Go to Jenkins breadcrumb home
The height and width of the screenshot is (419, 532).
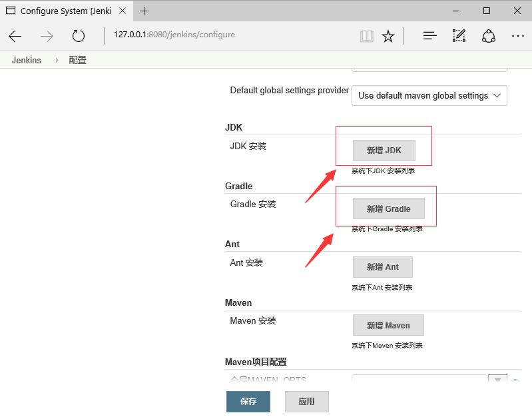(x=27, y=60)
